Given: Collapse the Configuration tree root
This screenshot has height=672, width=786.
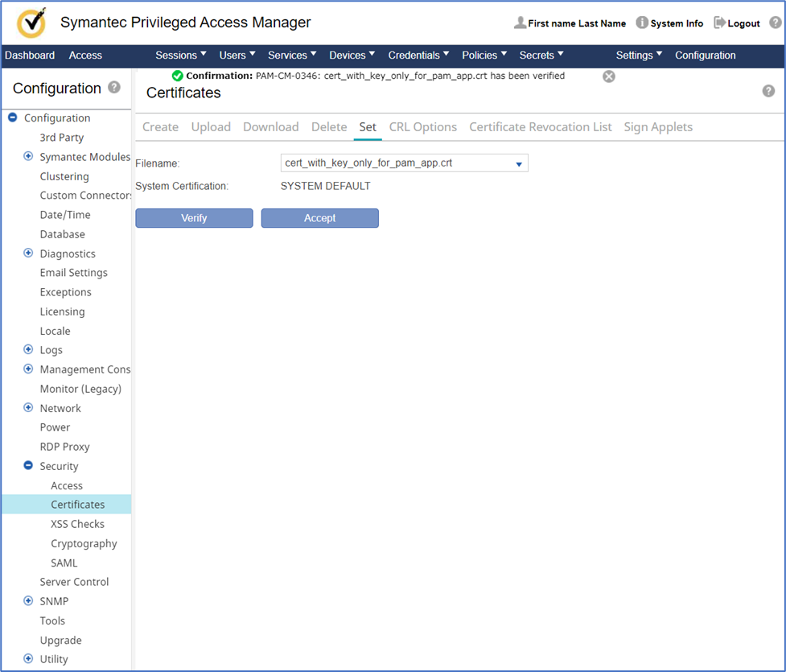Looking at the screenshot, I should click(13, 117).
